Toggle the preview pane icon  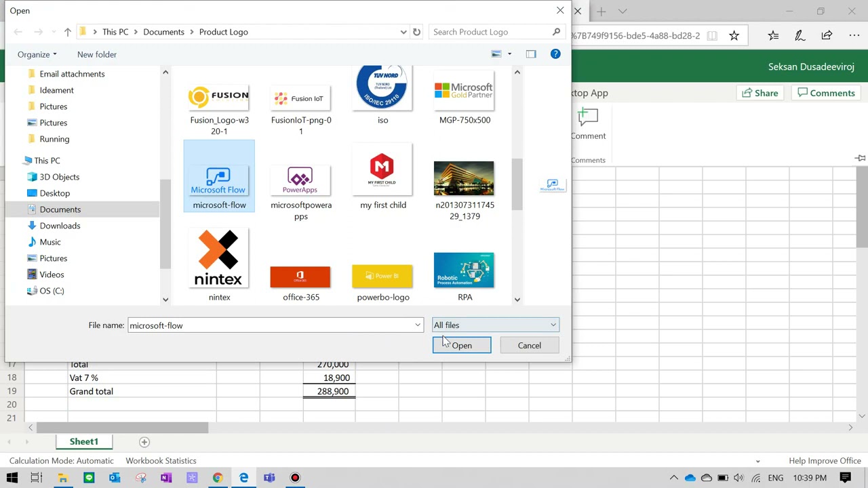[531, 54]
